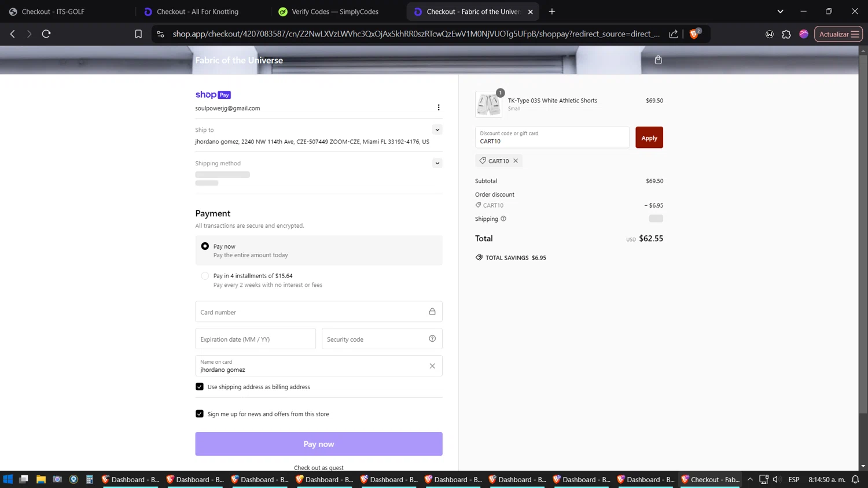Open the camera app in the taskbar

tap(57, 479)
